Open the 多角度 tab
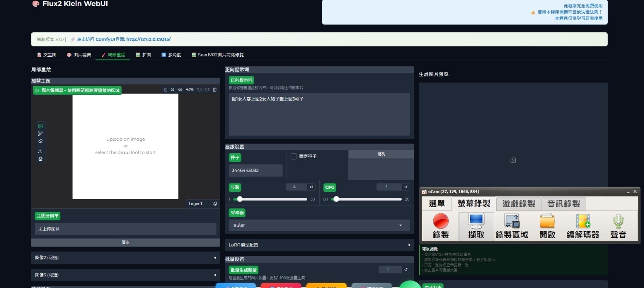 click(x=171, y=55)
